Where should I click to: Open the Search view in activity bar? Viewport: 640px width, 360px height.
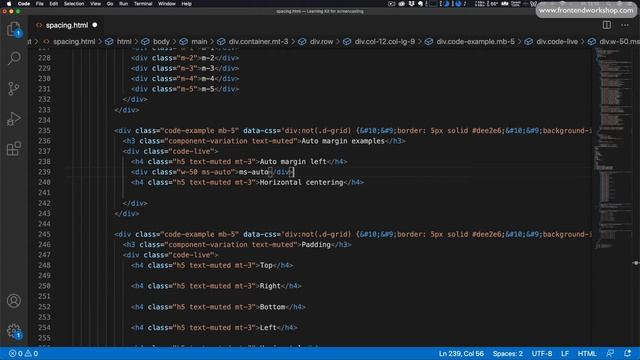tap(14, 58)
